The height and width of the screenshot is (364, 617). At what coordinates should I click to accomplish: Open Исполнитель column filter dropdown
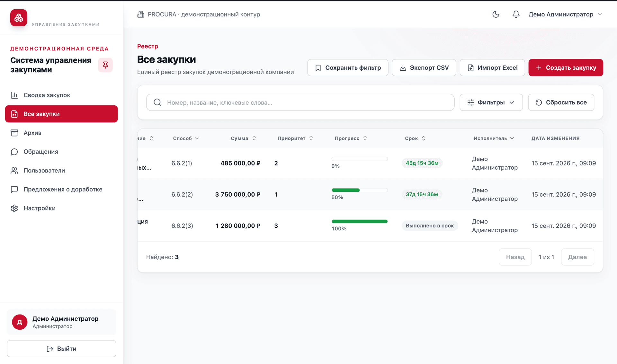(x=494, y=138)
